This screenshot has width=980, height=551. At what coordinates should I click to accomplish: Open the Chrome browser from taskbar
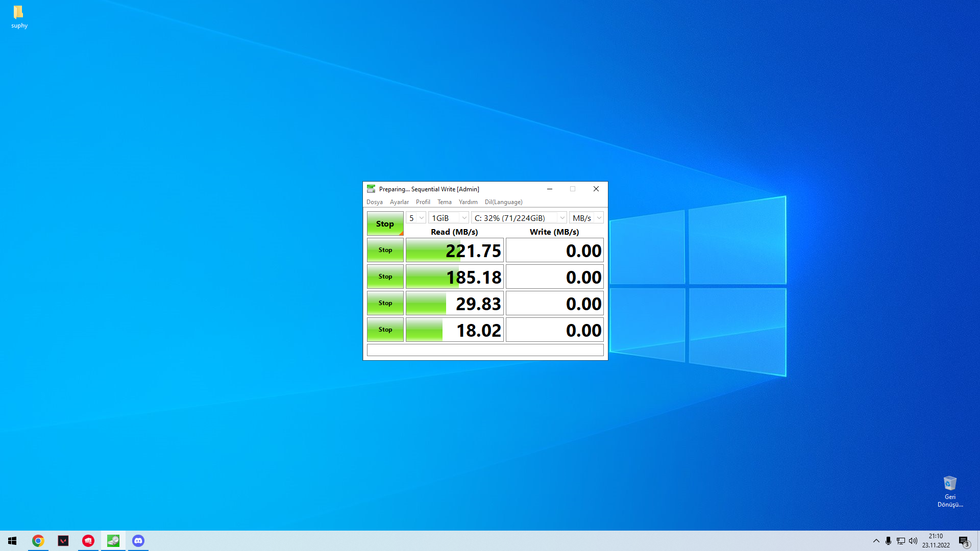coord(38,541)
